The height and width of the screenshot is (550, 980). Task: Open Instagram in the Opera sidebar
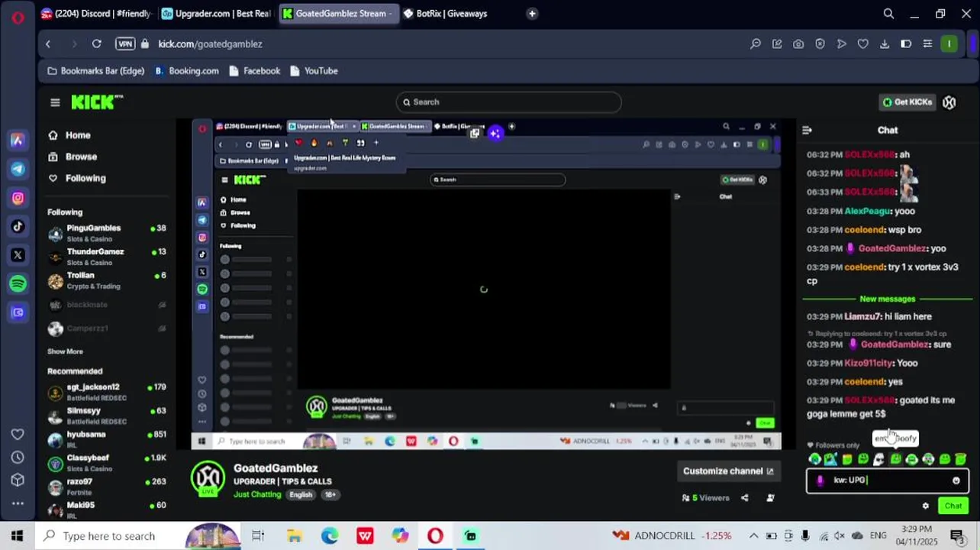18,198
